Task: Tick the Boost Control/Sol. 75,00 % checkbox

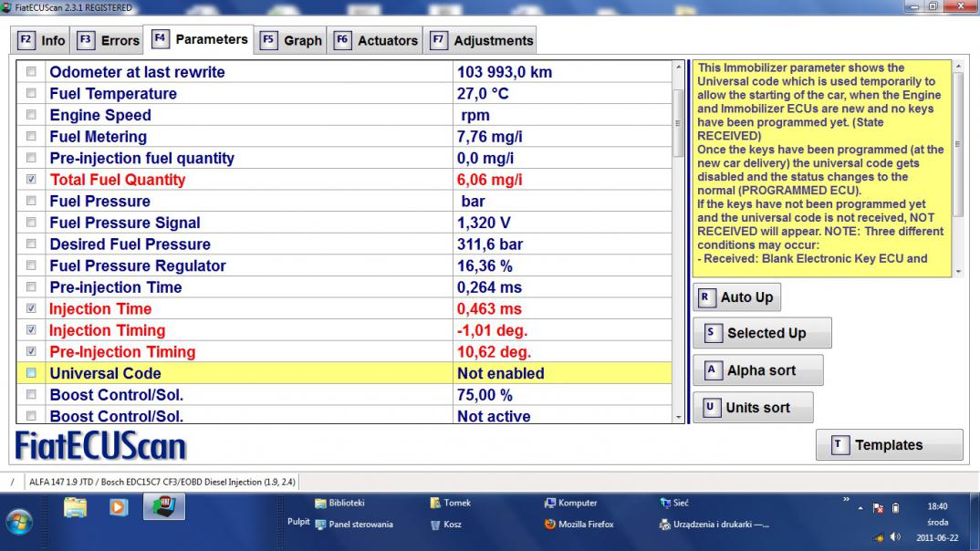Action: click(x=31, y=395)
